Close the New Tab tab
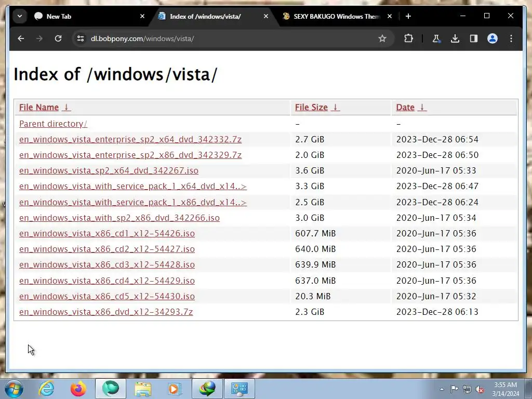This screenshot has width=532, height=399. [x=142, y=16]
